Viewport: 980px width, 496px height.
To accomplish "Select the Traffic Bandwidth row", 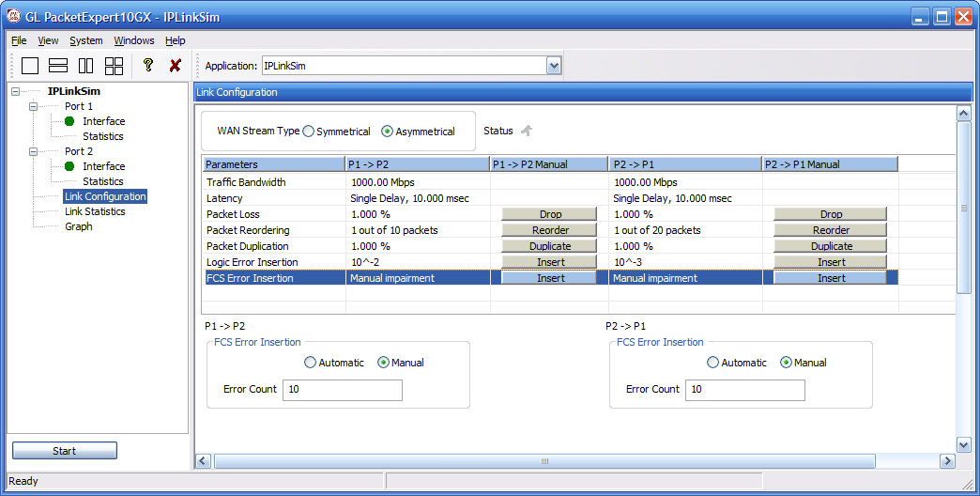I will coord(551,182).
